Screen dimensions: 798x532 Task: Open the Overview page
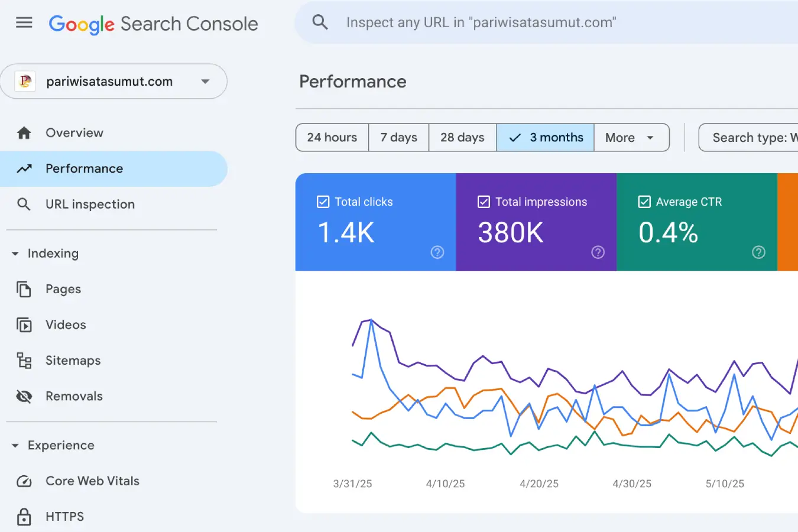74,132
